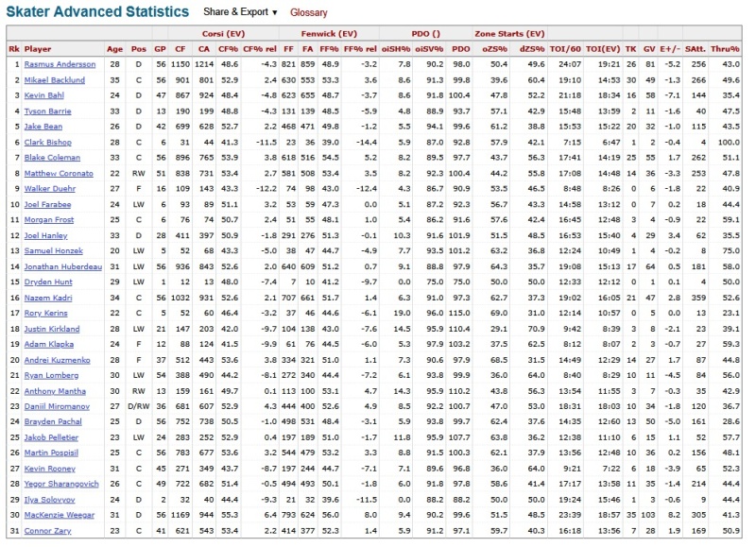The width and height of the screenshot is (756, 547).
Task: Open Nazem Kadri player link
Action: pyautogui.click(x=48, y=298)
